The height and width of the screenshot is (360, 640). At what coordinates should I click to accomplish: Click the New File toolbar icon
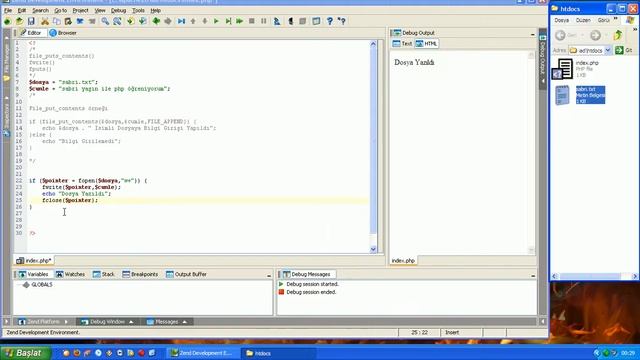[7, 21]
